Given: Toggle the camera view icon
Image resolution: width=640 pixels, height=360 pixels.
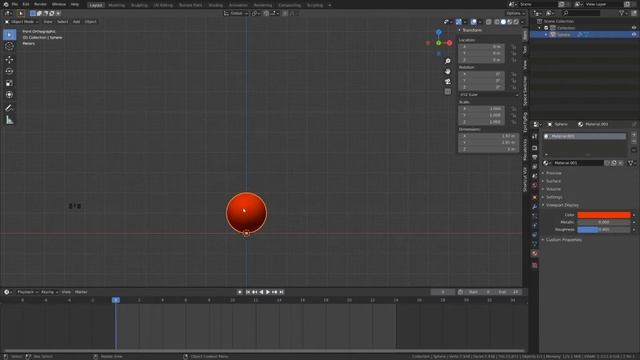Looking at the screenshot, I should coord(448,82).
